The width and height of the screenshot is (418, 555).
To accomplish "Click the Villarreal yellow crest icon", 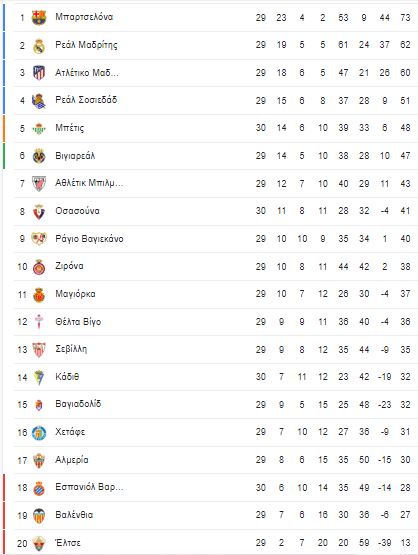I will [39, 156].
